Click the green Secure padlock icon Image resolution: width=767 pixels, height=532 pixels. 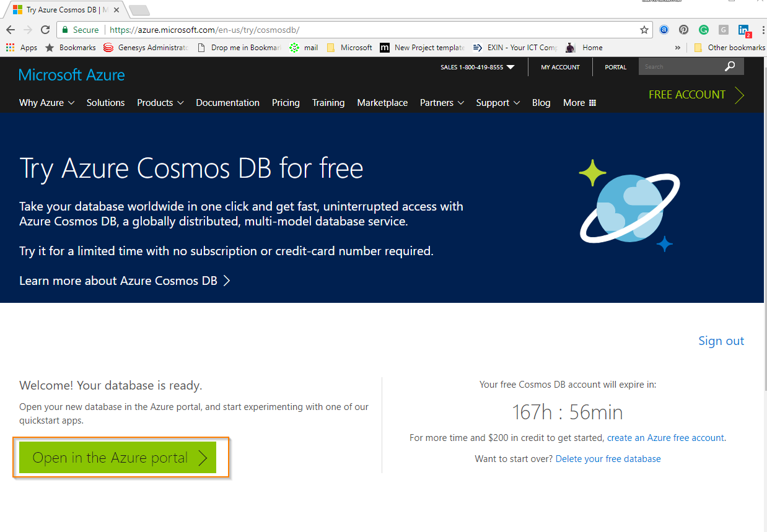pyautogui.click(x=65, y=30)
